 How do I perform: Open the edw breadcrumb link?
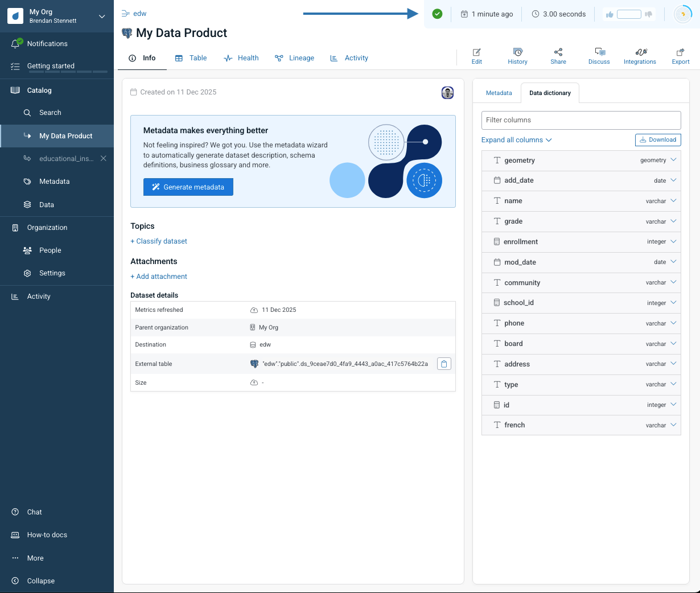140,14
